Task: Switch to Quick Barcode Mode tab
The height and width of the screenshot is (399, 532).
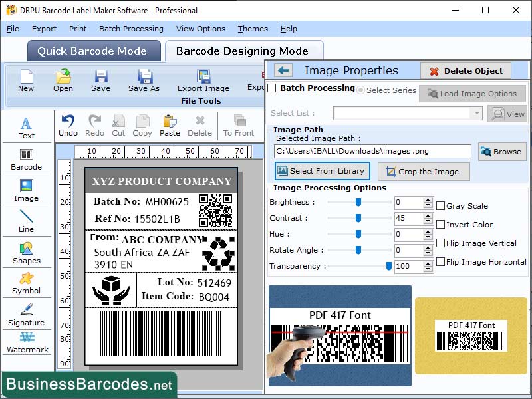Action: (x=93, y=51)
